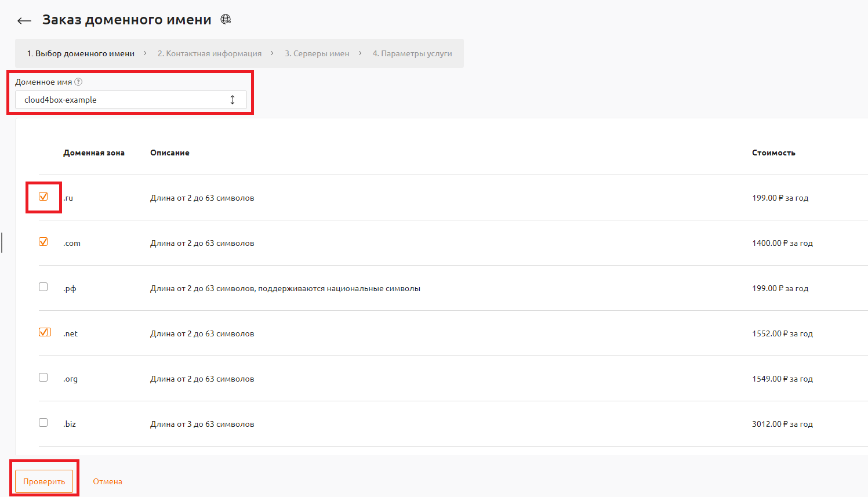Uncheck the .ru domain zone checkbox
Viewport: 868px width, 497px height.
43,197
